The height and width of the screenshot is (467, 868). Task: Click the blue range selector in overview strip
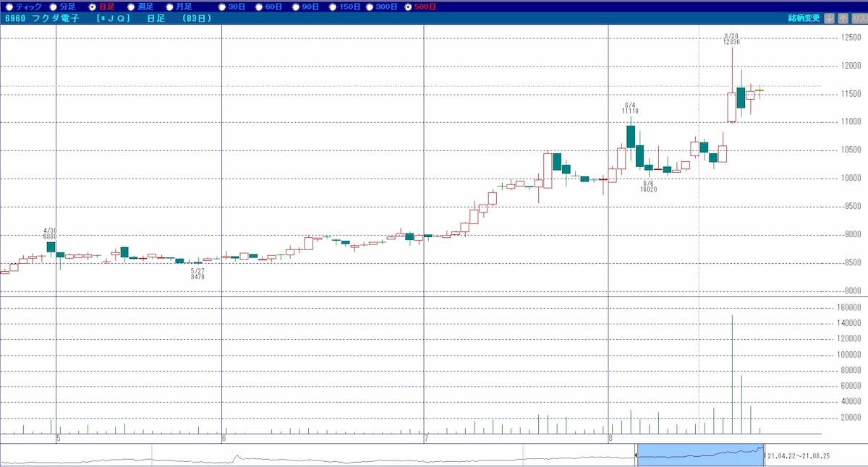coord(699,453)
